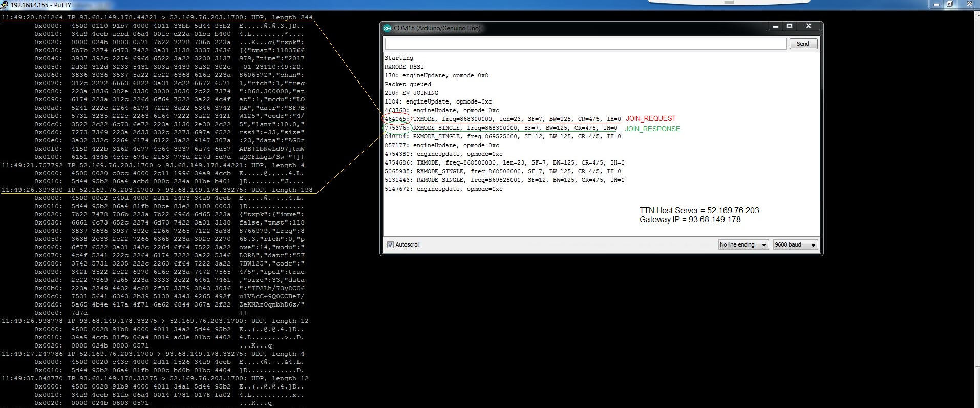Click the '5065935: RXMODE_SINGLE' line
The width and height of the screenshot is (980, 408).
pos(503,172)
